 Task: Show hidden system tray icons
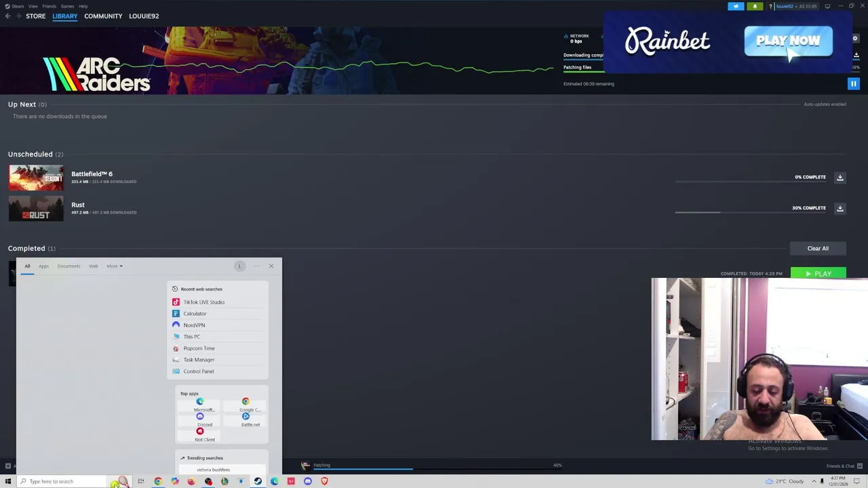pos(814,481)
